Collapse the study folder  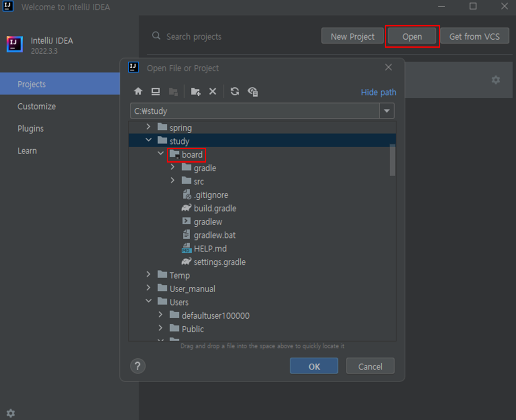pos(149,140)
